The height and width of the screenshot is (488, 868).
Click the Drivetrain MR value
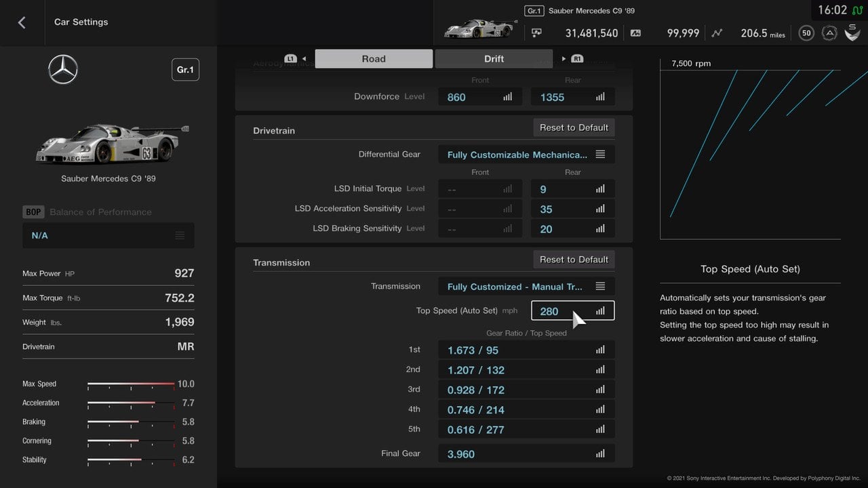pyautogui.click(x=185, y=346)
